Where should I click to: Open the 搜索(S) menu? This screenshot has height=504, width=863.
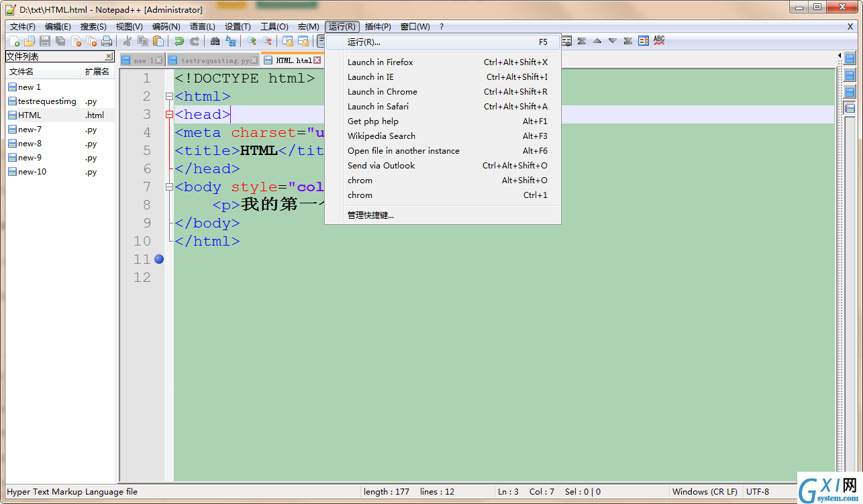click(x=93, y=27)
